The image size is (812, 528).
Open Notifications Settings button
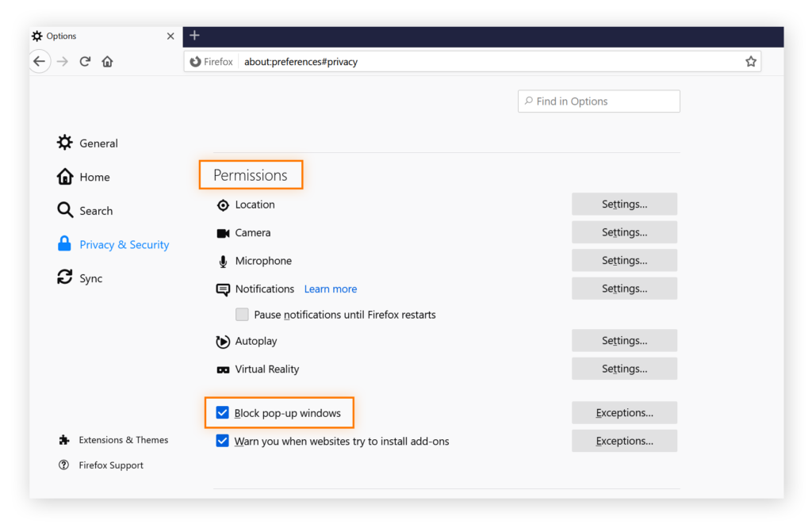coord(624,289)
